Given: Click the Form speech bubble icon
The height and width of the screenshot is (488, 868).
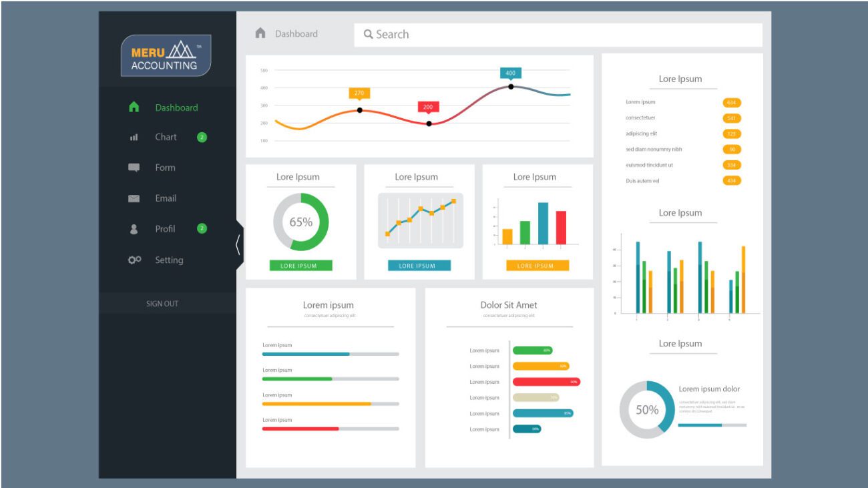Looking at the screenshot, I should click(133, 168).
